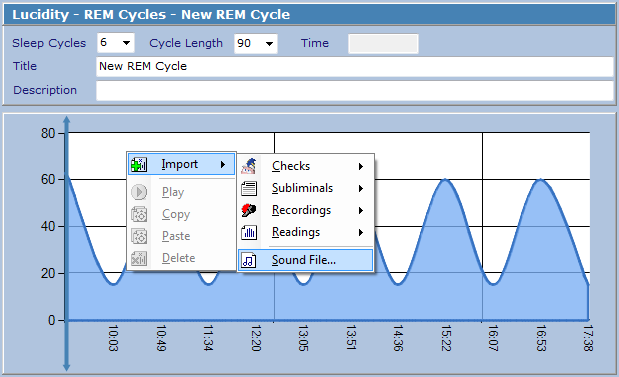Screen dimensions: 619x377
Task: Click the 80 y-axis value
Action: pos(48,133)
